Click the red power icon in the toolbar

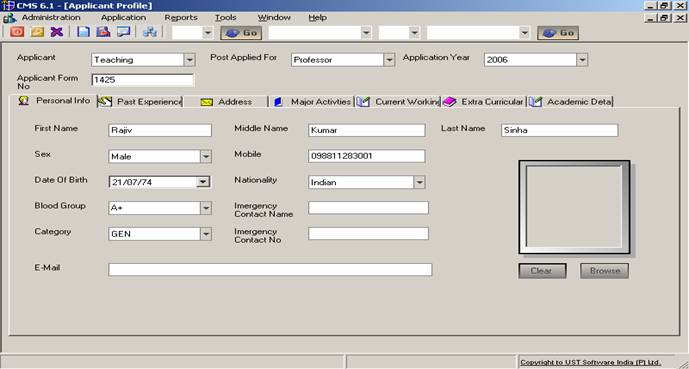tap(17, 32)
